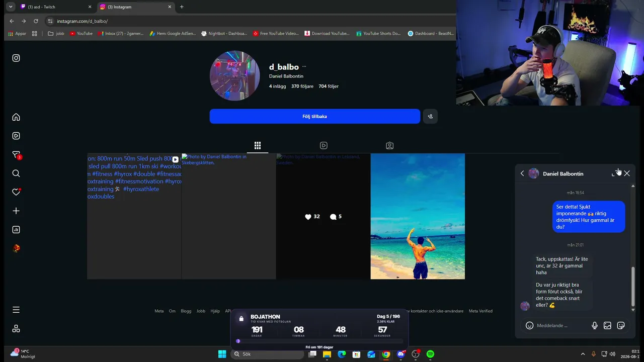Open notifications heart icon in sidebar
This screenshot has width=644, height=362.
pos(16,192)
